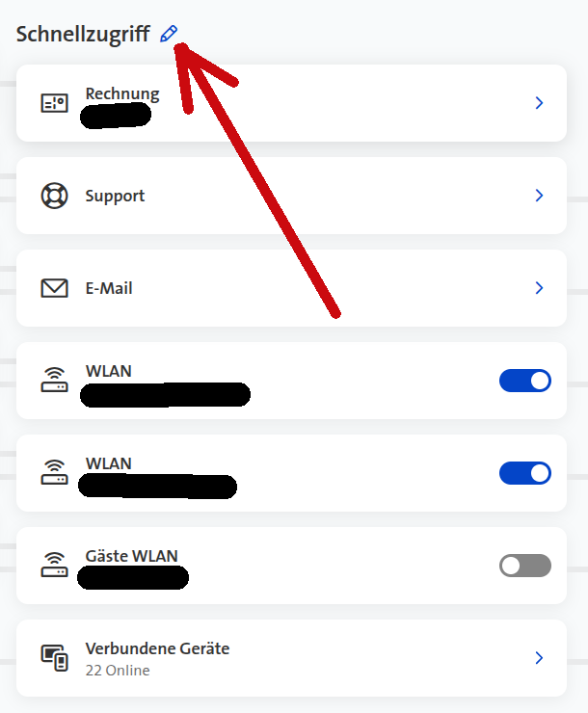Click the Support lifebuoy icon
588x713 pixels.
pyautogui.click(x=55, y=196)
